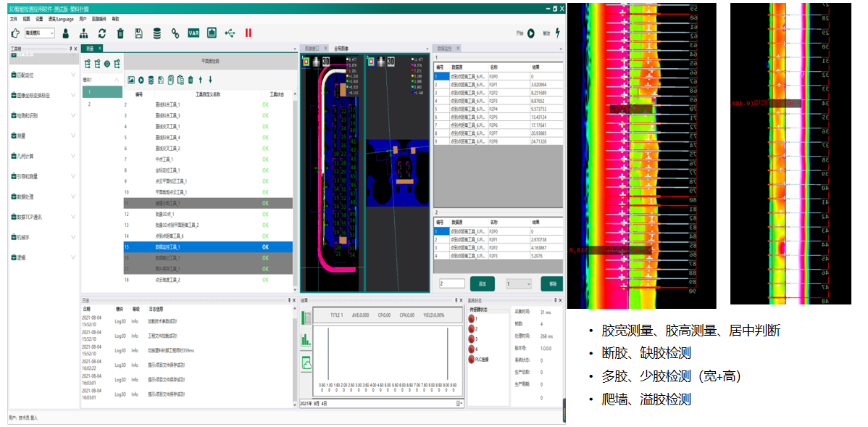Click the USB connection icon in toolbar

[230, 33]
